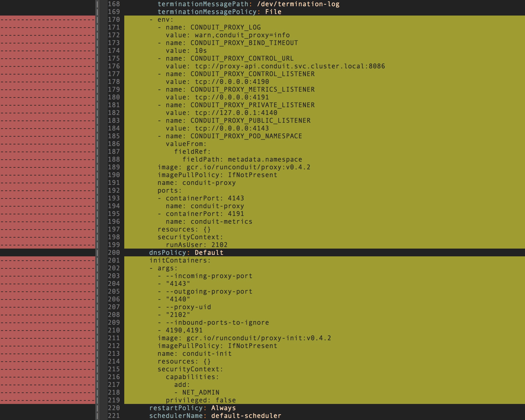Click 'name: conduit-init' text
The height and width of the screenshot is (420, 525).
click(195, 354)
